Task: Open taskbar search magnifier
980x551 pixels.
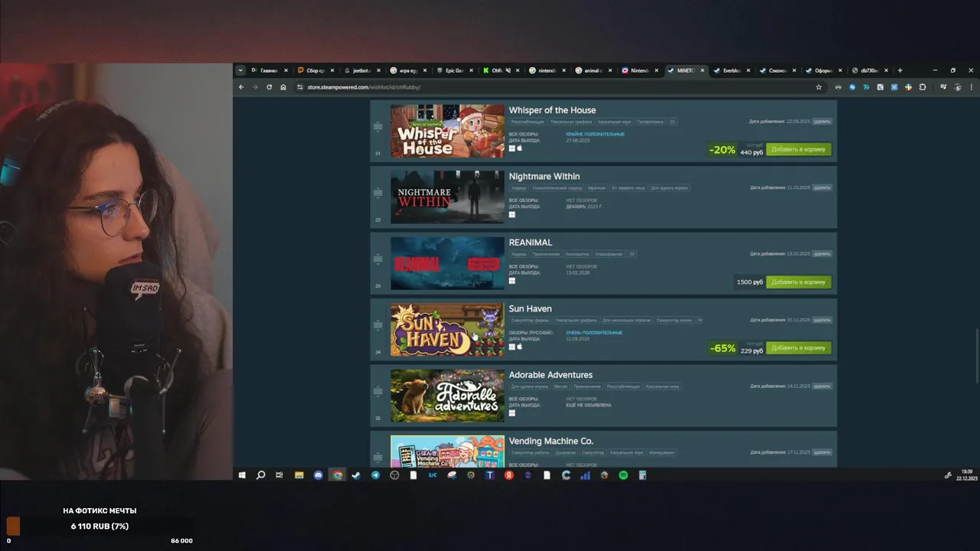Action: (x=260, y=475)
